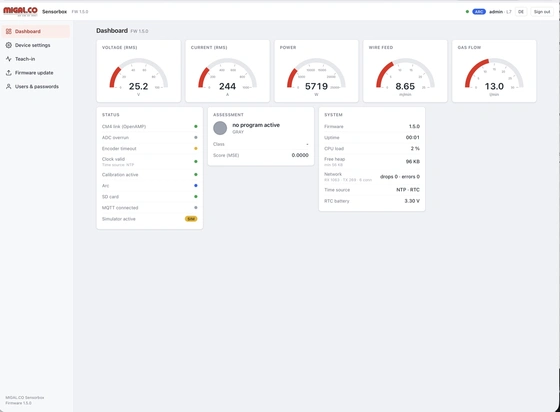
Task: Click the current value 244
Action: click(227, 86)
